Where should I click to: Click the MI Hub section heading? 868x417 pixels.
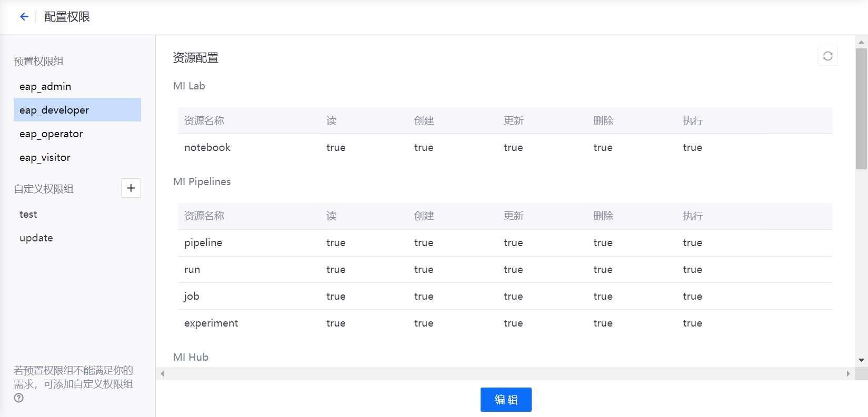[x=191, y=357]
